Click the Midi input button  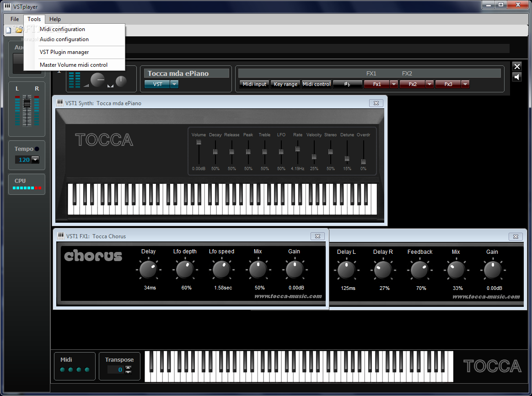pyautogui.click(x=254, y=84)
